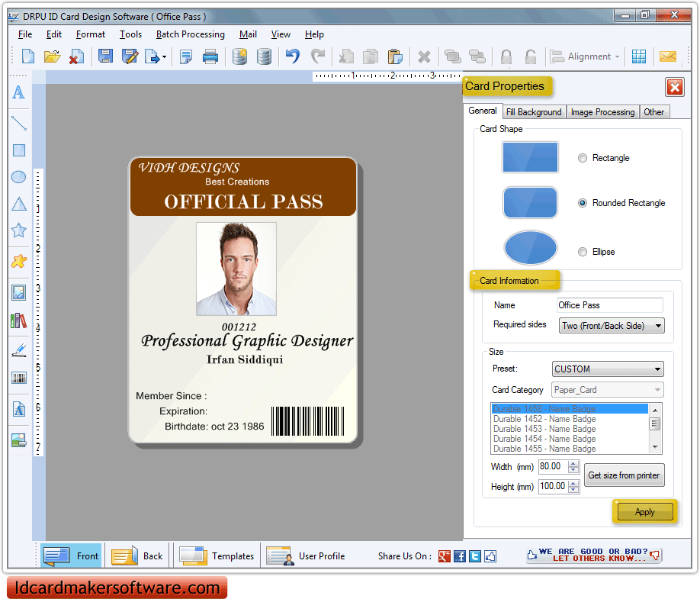Click the Google Plus share icon
Screen dimensions: 700x599
(445, 556)
